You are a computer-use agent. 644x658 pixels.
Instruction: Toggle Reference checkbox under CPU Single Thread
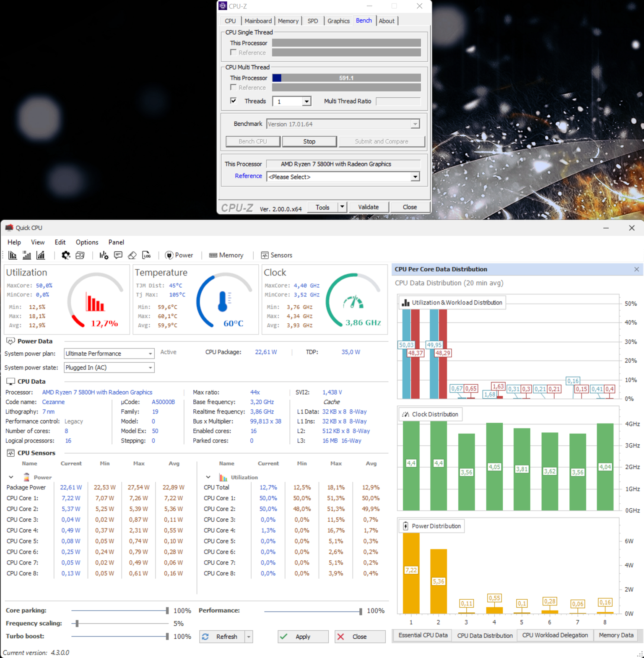(x=234, y=52)
